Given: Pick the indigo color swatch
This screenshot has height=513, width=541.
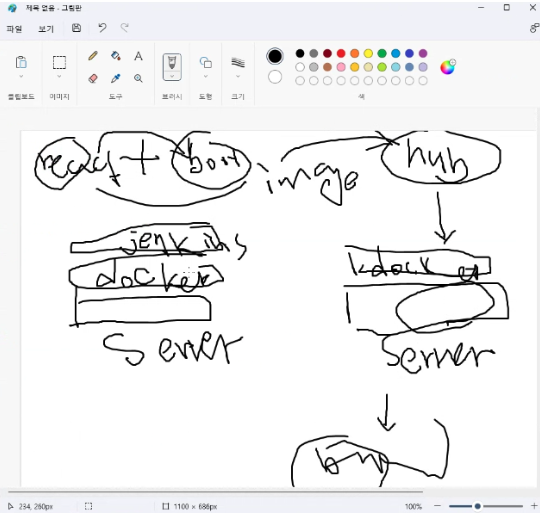Looking at the screenshot, I should [x=409, y=53].
